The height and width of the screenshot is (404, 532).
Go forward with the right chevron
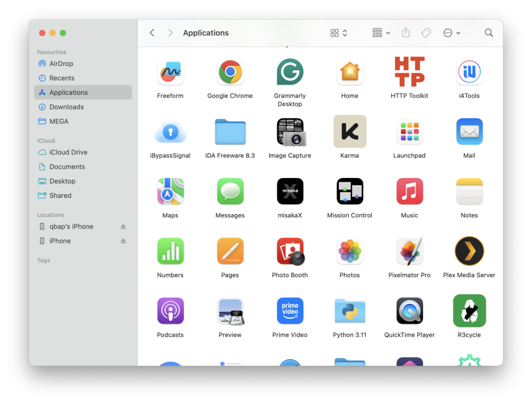(170, 33)
